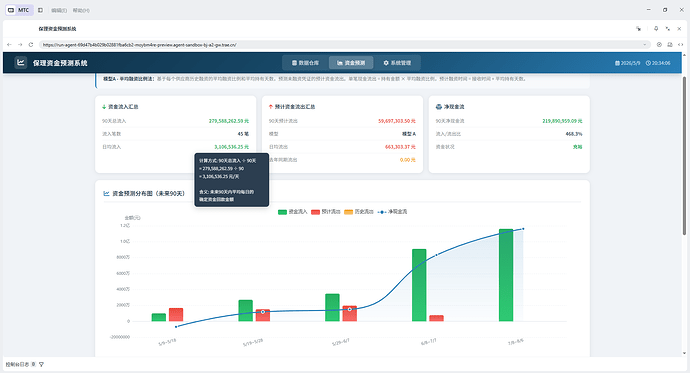This screenshot has width=690, height=373.
Task: Collapse the preview panel with the shrink-arrows icon
Action: [668, 29]
